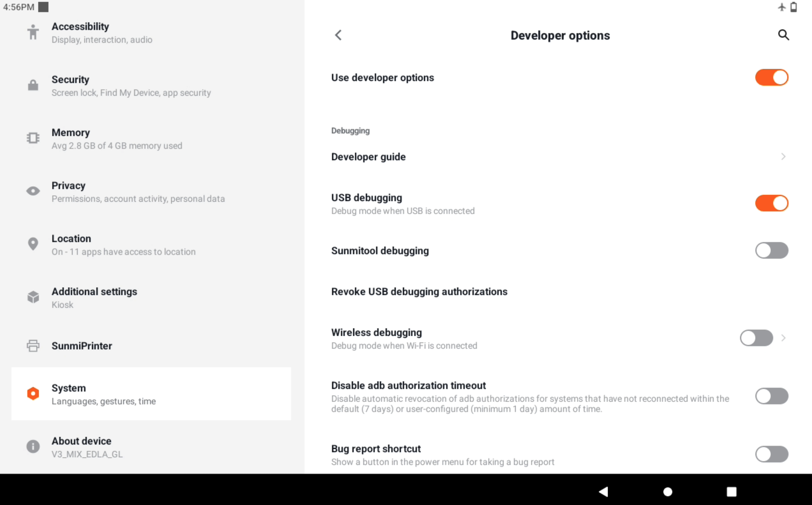Viewport: 812px width, 505px height.
Task: Turn off Use developer options switch
Action: tap(771, 78)
